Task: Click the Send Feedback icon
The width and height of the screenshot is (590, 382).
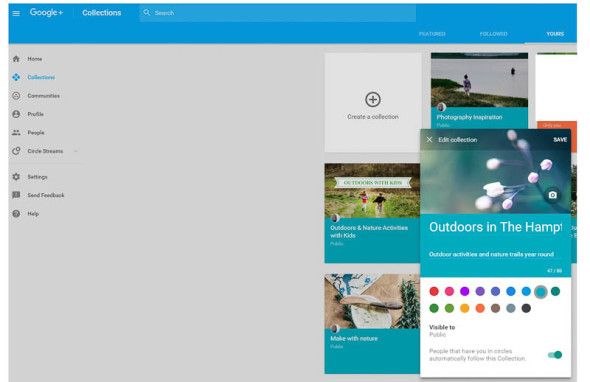Action: tap(16, 195)
